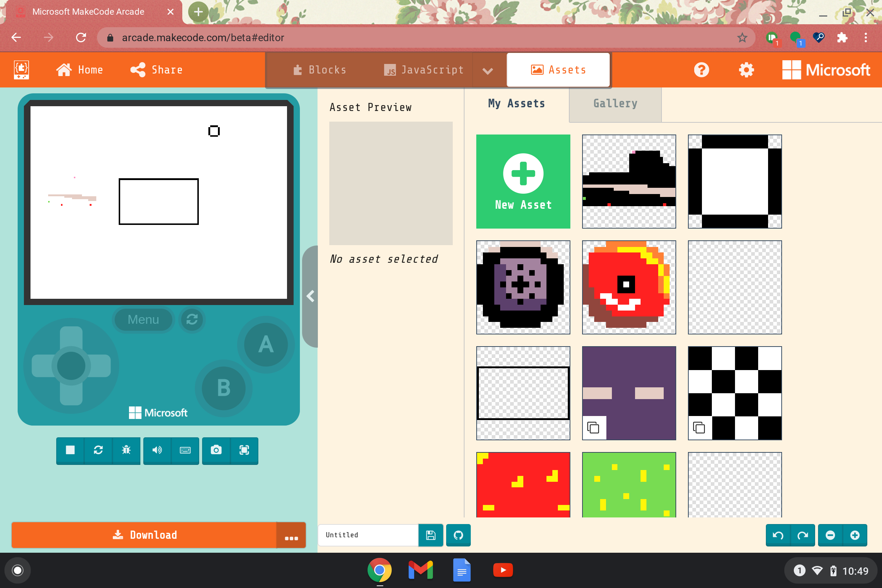Click the simulator Menu button
The height and width of the screenshot is (588, 882).
tap(143, 319)
